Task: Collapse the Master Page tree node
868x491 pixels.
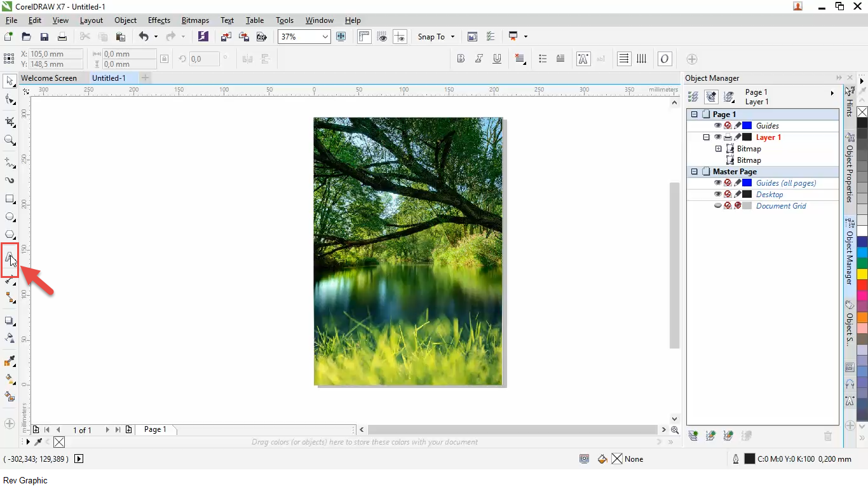Action: pos(694,172)
